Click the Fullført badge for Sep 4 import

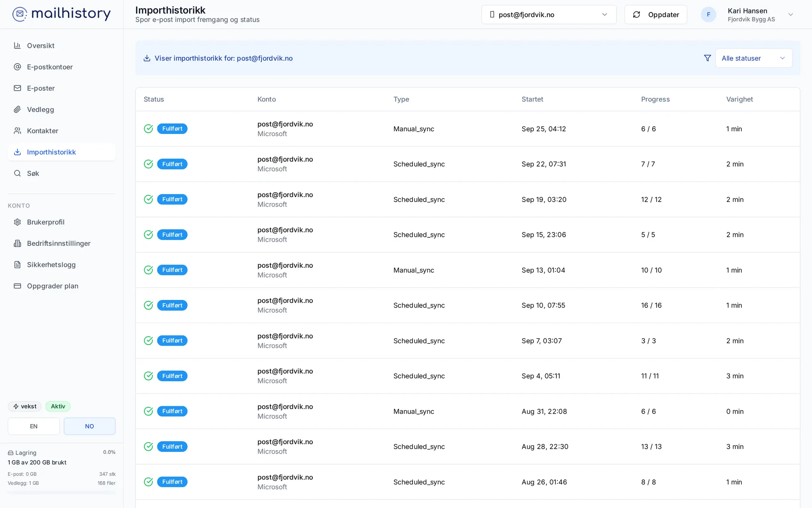(172, 376)
